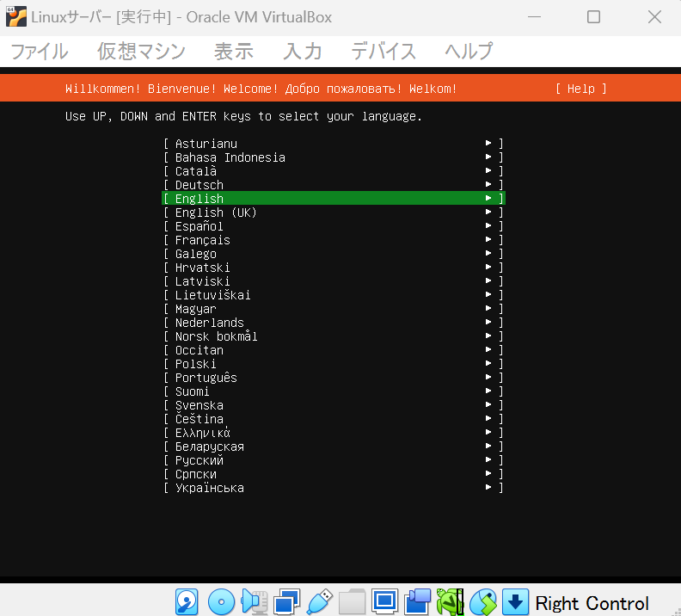Click the green turtle CPU status icon
Screen dimensions: 681x616
(450, 602)
